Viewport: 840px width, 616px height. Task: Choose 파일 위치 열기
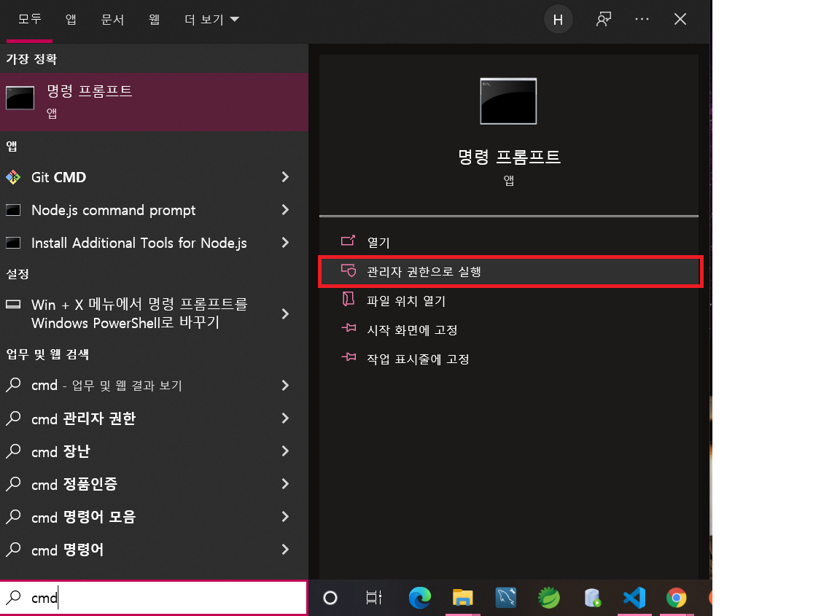(510, 300)
